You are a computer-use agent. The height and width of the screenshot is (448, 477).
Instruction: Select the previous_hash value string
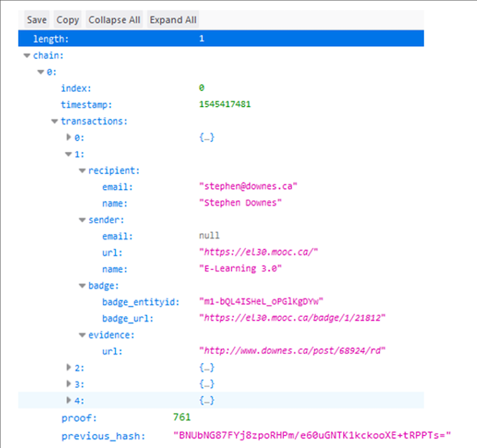[311, 435]
